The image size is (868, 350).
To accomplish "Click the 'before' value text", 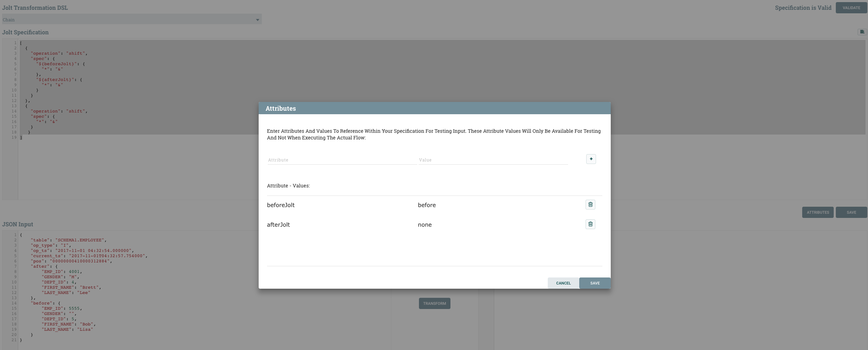I will (x=426, y=205).
